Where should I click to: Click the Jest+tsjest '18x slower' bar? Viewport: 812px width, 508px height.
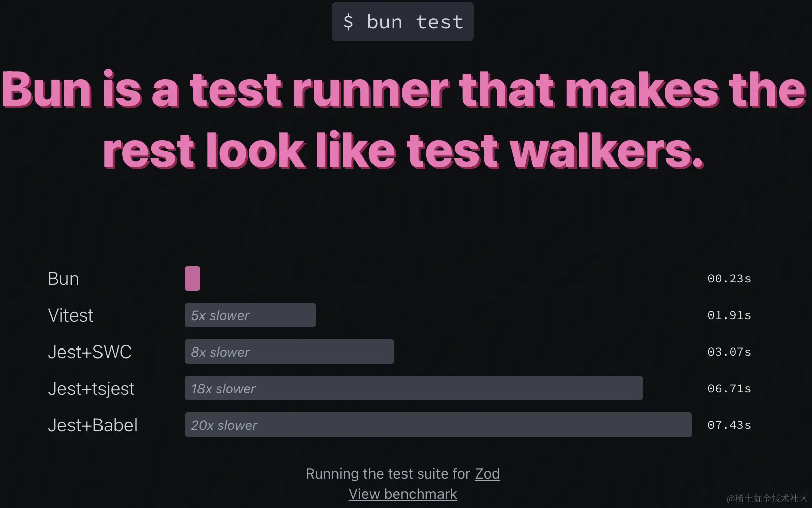click(x=414, y=388)
